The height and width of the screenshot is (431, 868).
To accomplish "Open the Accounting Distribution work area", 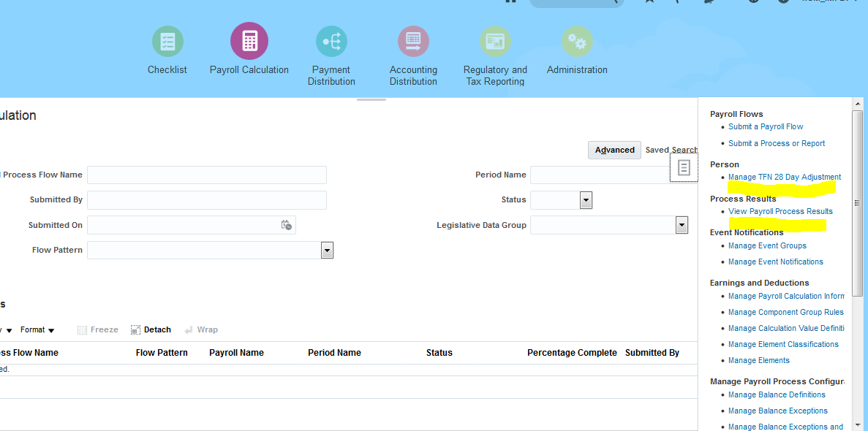I will tap(413, 41).
